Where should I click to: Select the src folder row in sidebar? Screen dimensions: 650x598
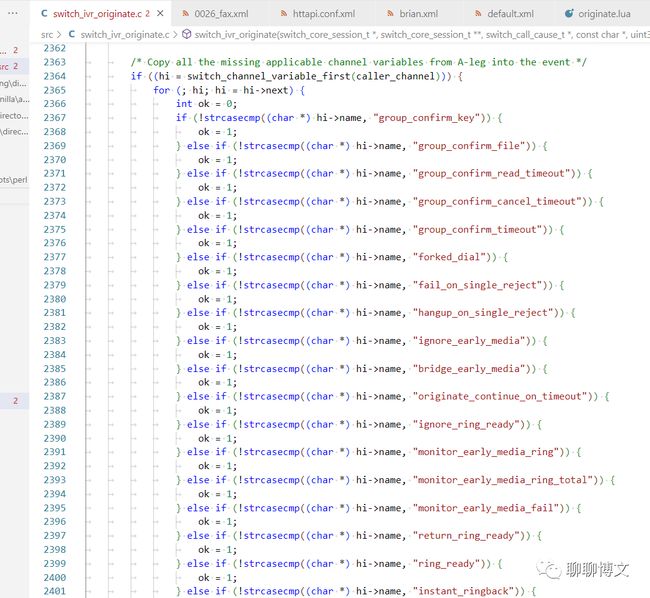coord(15,66)
